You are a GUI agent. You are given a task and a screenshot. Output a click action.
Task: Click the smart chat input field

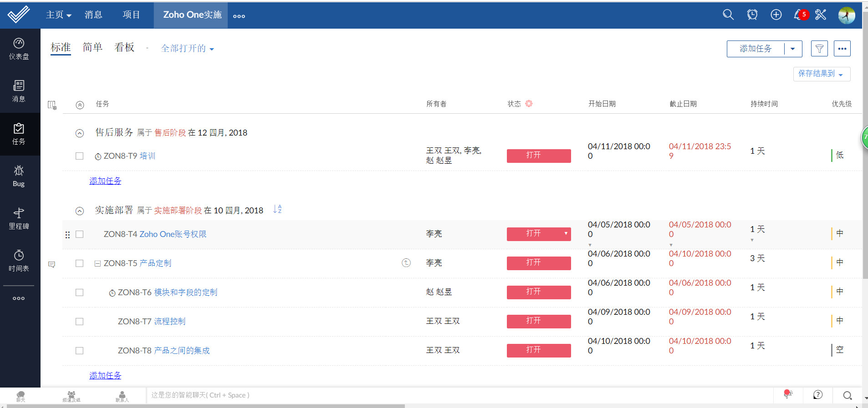coord(455,395)
